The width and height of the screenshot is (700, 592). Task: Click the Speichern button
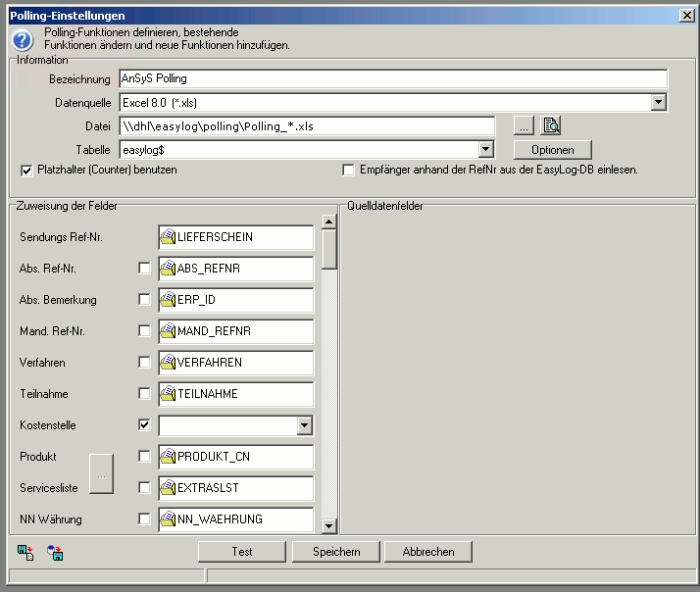[x=336, y=552]
